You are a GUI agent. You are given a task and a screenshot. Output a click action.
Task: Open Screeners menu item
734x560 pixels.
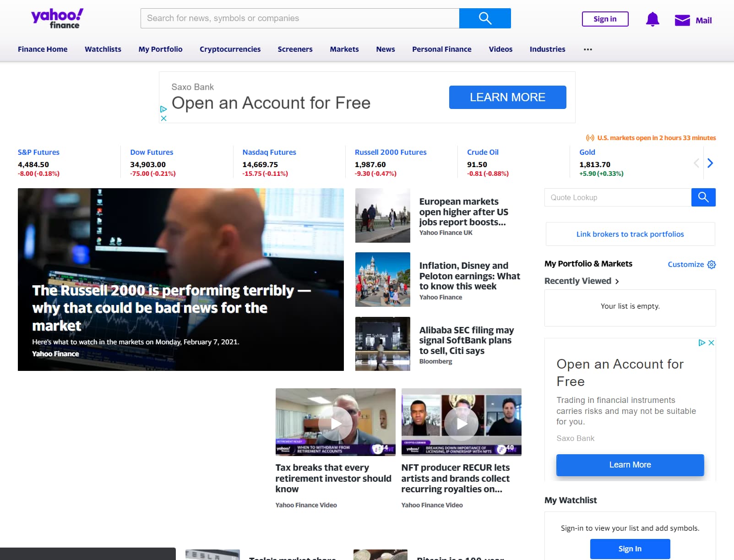point(295,49)
